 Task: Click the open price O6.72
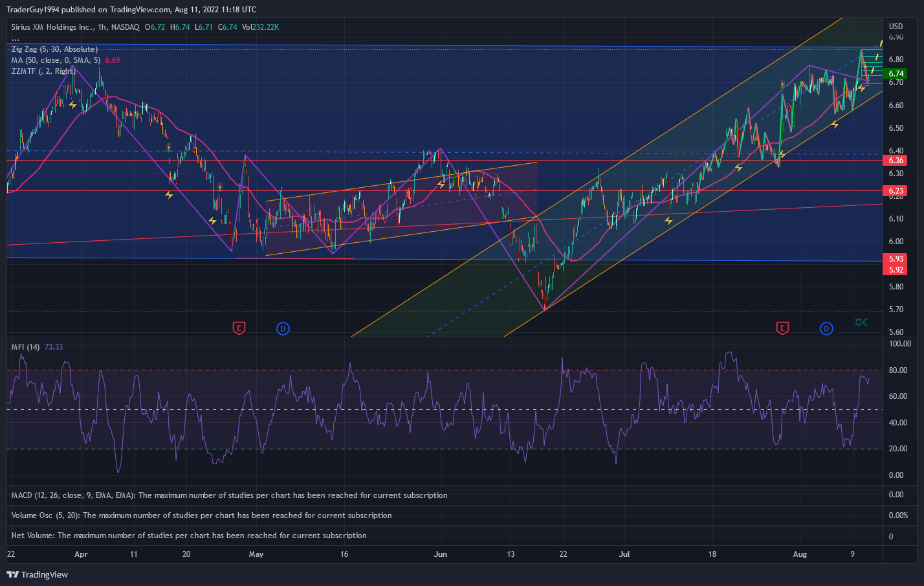click(x=155, y=27)
